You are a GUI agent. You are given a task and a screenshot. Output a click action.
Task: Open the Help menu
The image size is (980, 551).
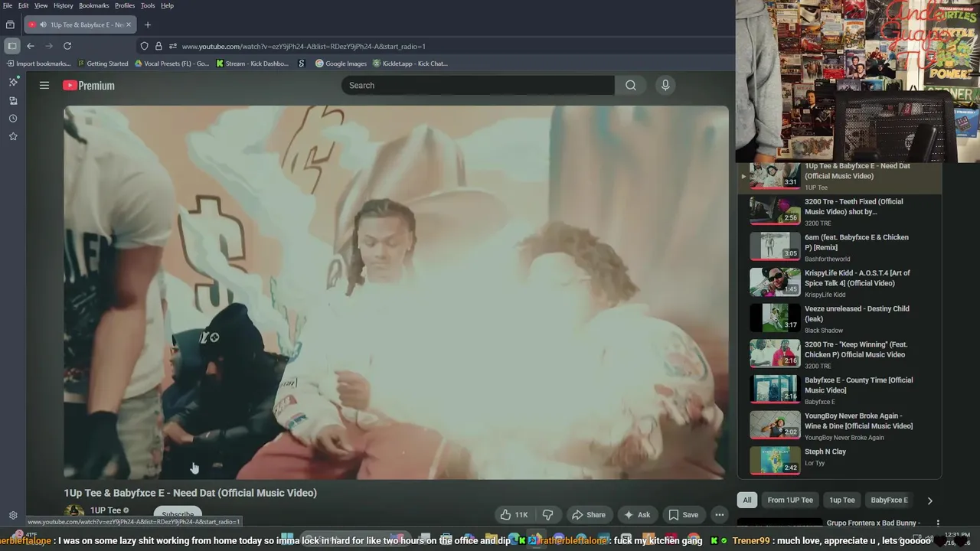tap(167, 5)
